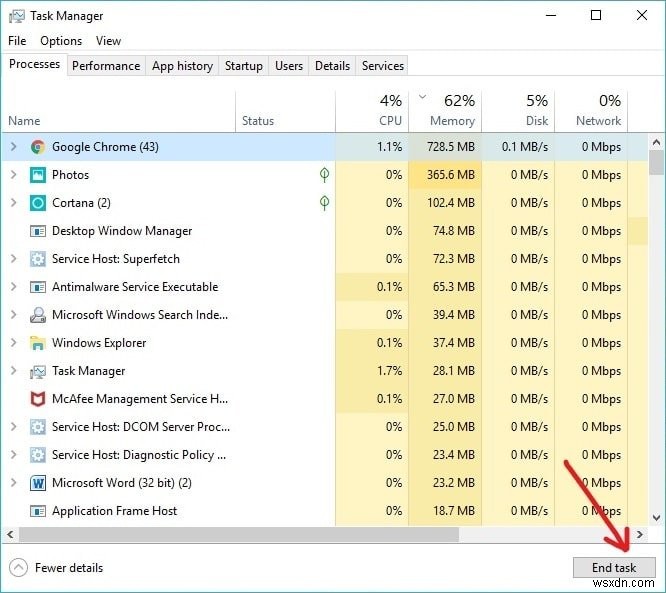Image resolution: width=666 pixels, height=593 pixels.
Task: Switch to the Performance tab
Action: [x=106, y=66]
